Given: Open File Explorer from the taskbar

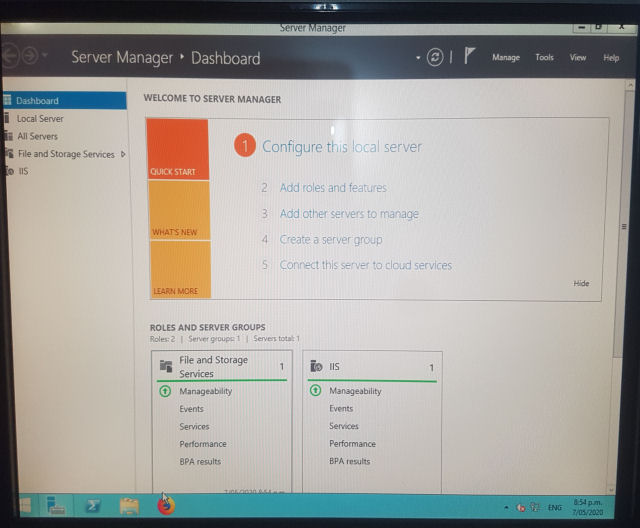Looking at the screenshot, I should tap(129, 506).
